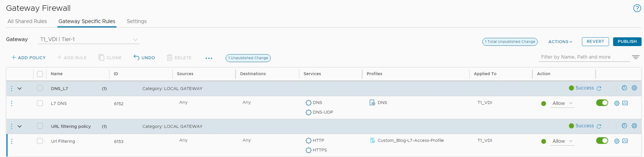The width and height of the screenshot is (644, 157).
Task: Click the more options ellipsis in toolbar
Action: pyautogui.click(x=209, y=58)
